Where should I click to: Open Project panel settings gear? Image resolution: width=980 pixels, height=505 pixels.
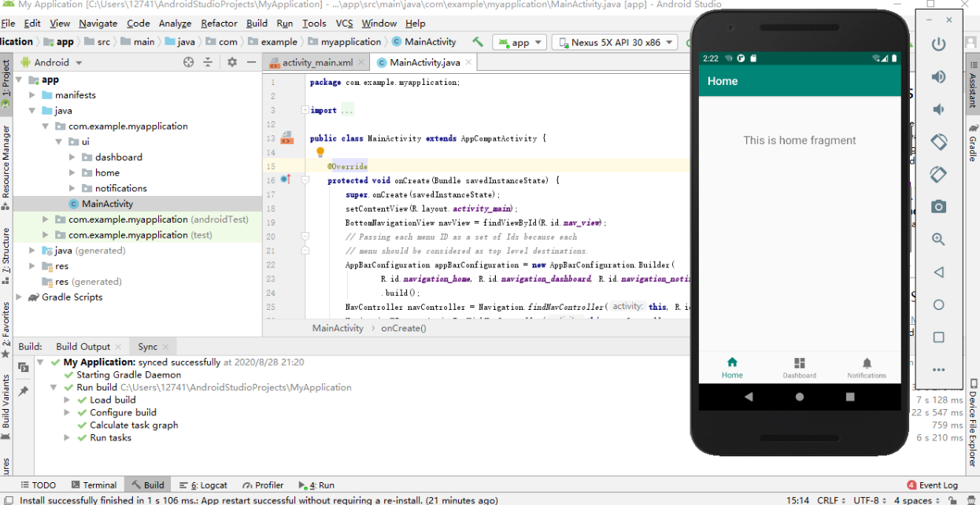(232, 62)
